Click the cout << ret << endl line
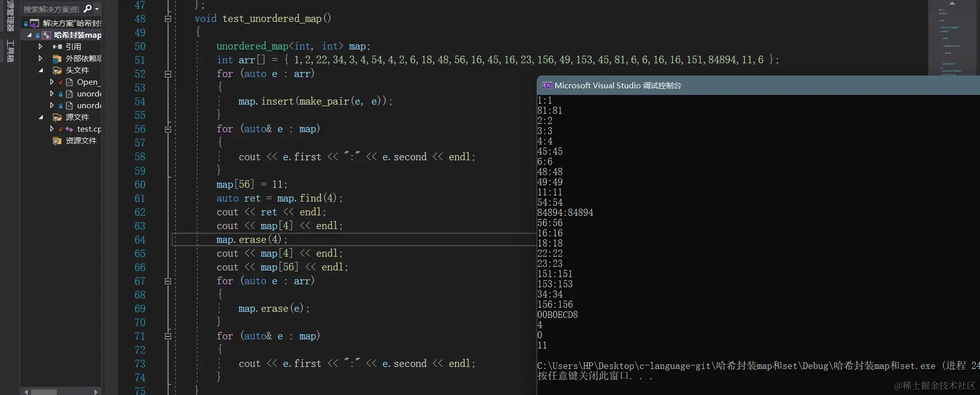Screen dimensions: 980x395 pyautogui.click(x=271, y=212)
